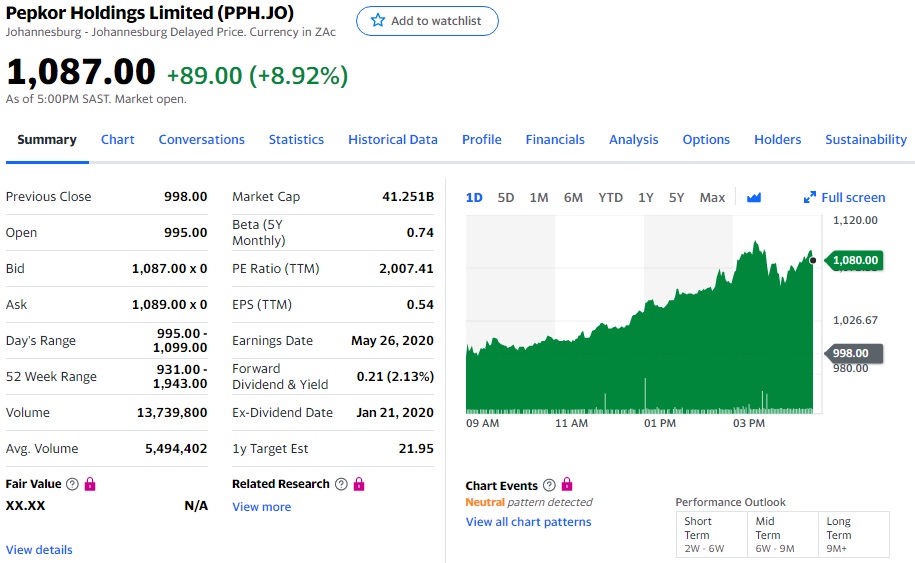Click the Related Research lock icon
This screenshot has height=563, width=915.
[359, 484]
